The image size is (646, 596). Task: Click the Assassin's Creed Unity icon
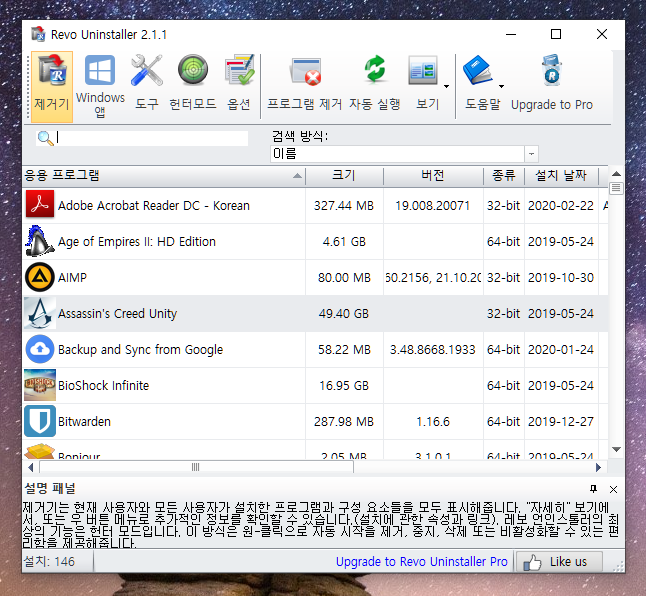40,313
